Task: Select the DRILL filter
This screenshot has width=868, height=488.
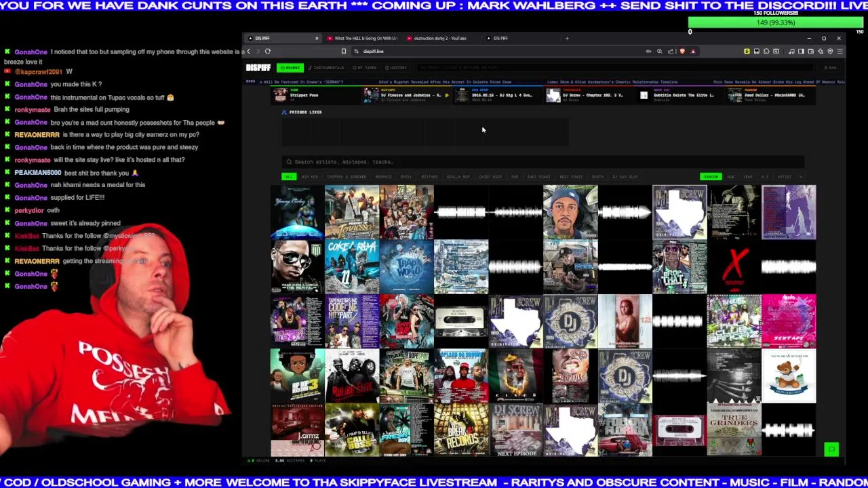Action: point(406,177)
